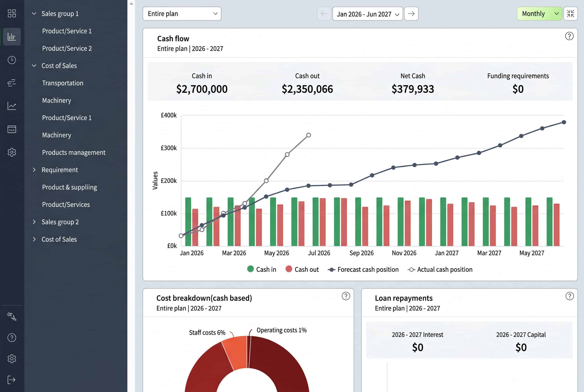
Task: Click the line graph trend icon
Action: click(12, 106)
